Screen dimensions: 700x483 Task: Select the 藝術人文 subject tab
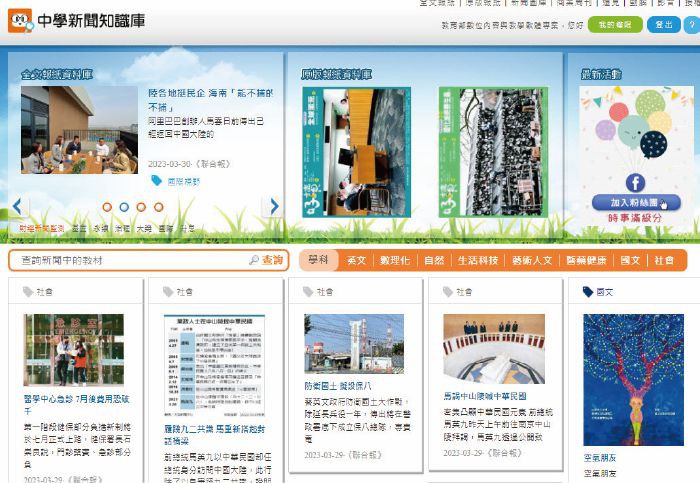[x=532, y=260]
